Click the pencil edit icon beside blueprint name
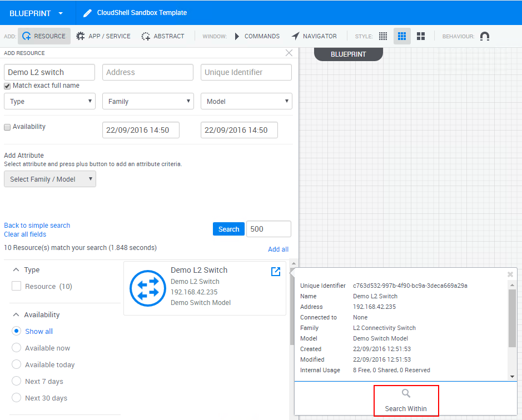 [x=87, y=13]
